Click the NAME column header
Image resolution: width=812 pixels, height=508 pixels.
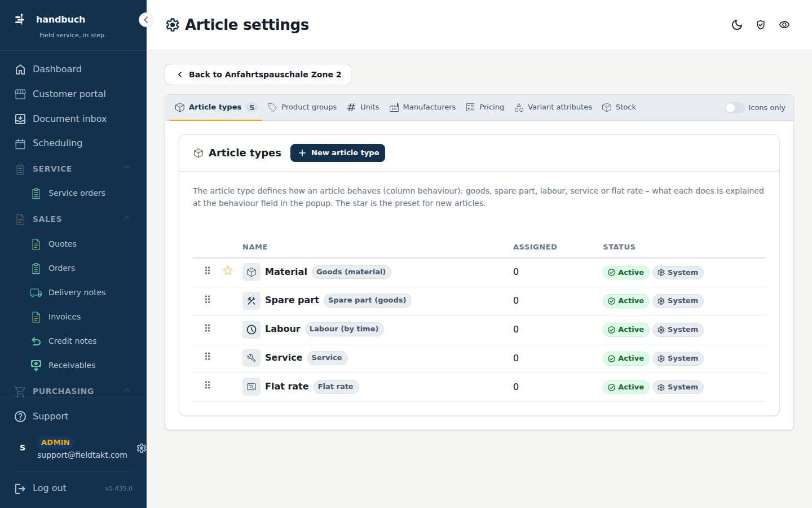(255, 247)
